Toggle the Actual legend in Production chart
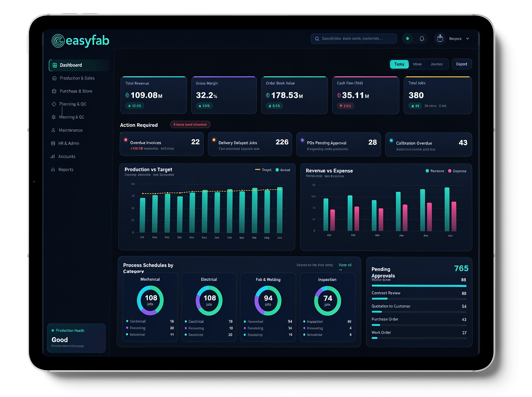This screenshot has width=532, height=397. pos(283,170)
